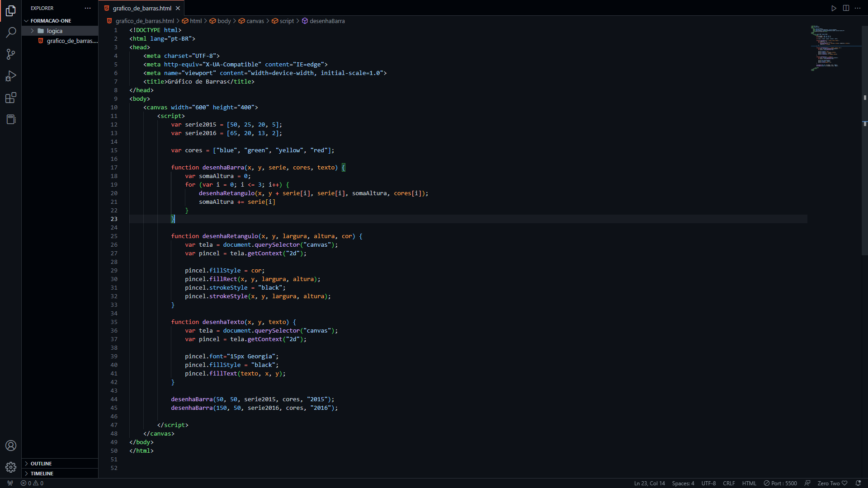Click the serie2016 variable on line 13
Viewport: 868px width, 488px height.
(201, 133)
